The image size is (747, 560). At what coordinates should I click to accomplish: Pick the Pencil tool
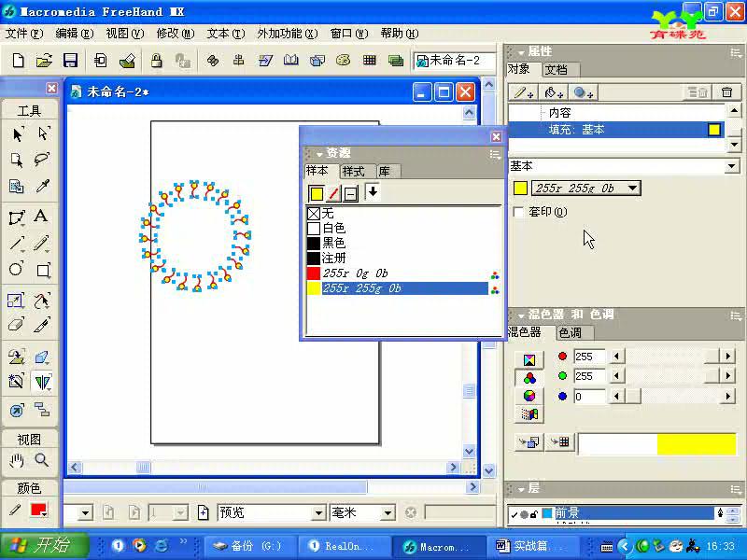[x=41, y=244]
